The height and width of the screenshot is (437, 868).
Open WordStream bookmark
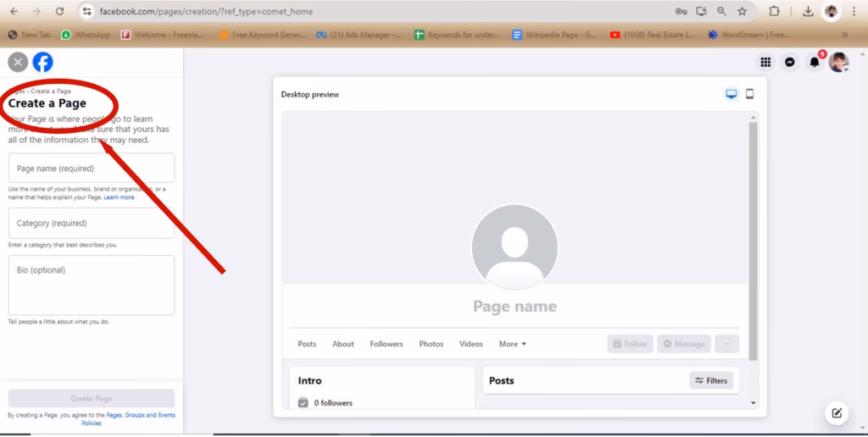[749, 35]
